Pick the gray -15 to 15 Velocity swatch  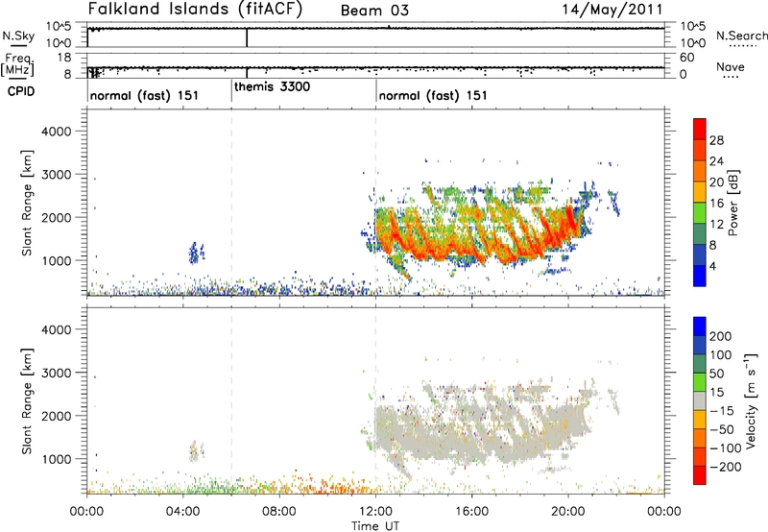click(700, 400)
